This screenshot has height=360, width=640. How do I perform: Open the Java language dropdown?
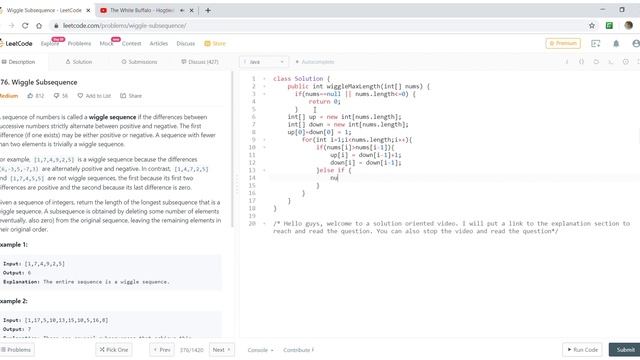264,62
